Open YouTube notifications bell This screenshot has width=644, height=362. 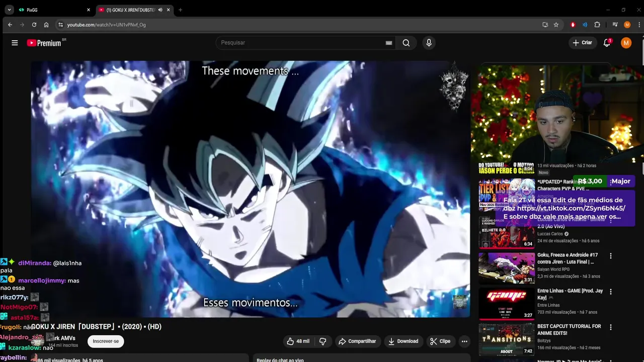(607, 43)
